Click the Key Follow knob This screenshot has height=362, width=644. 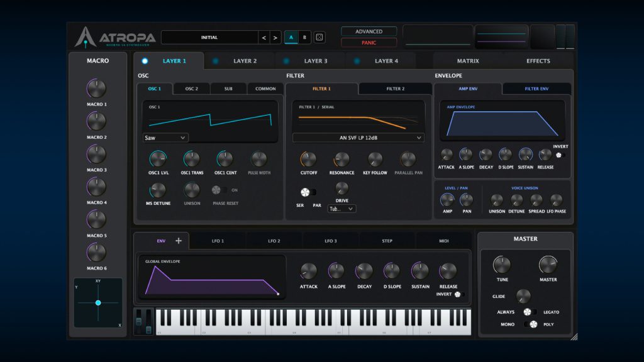coord(375,159)
